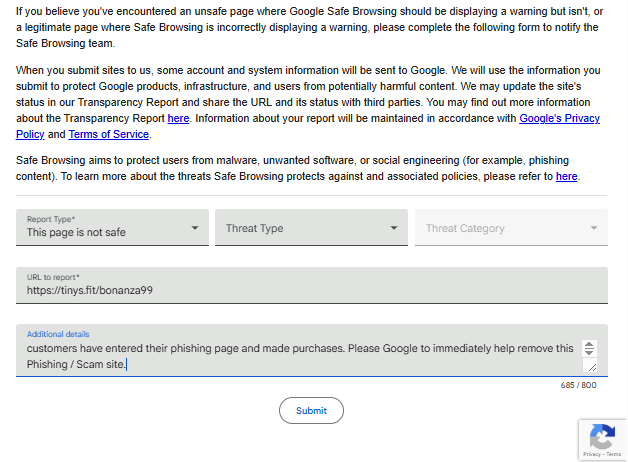Open the Terms of Service link
Screen dimensions: 628x462
(108, 134)
